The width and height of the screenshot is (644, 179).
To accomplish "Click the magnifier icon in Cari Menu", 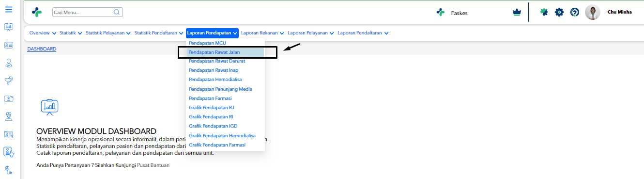I will (x=117, y=12).
